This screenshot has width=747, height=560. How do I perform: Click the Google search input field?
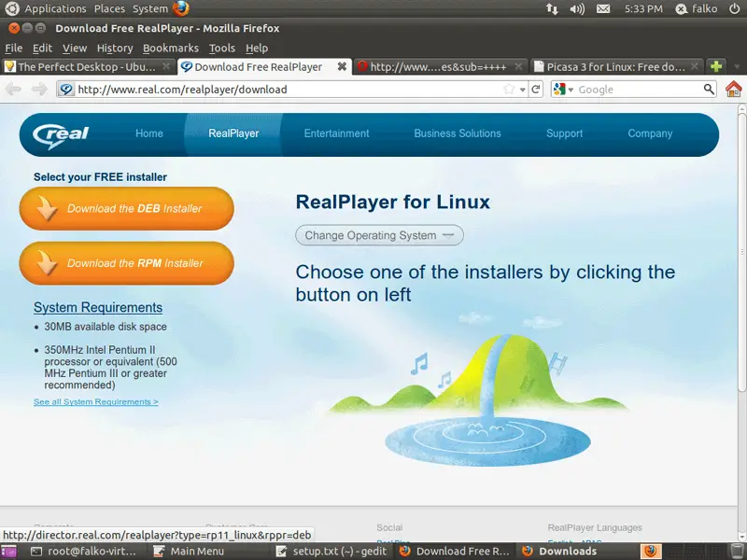pyautogui.click(x=639, y=89)
